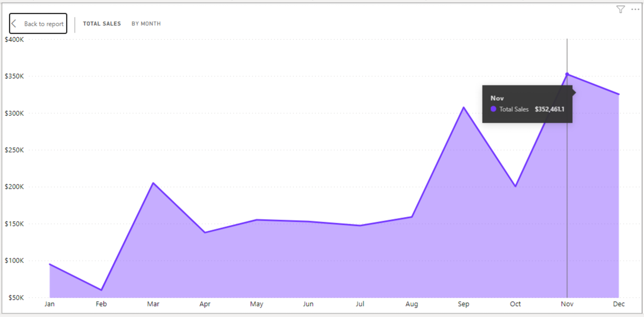
Task: Click the Dec label on the x-axis
Action: pyautogui.click(x=618, y=304)
